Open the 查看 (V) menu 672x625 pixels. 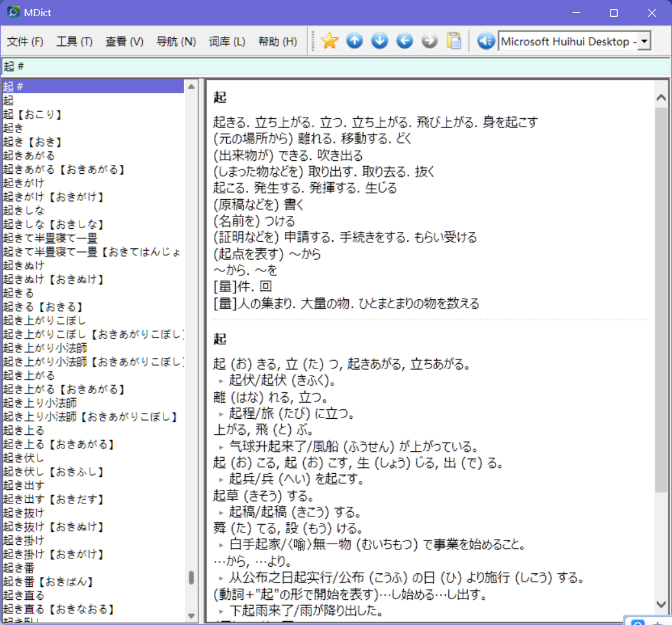click(124, 41)
